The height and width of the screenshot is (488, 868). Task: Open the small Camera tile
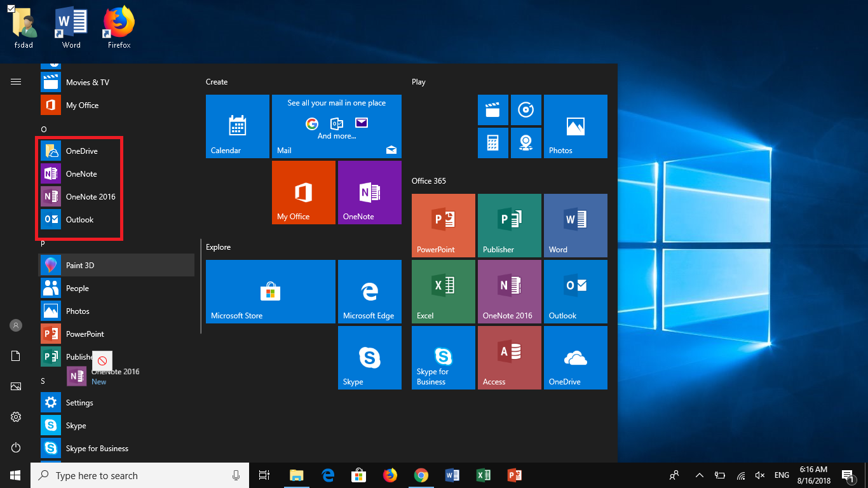coord(526,143)
